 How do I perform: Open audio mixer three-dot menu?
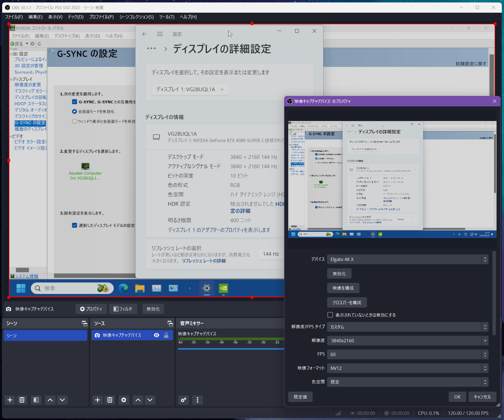(x=197, y=400)
